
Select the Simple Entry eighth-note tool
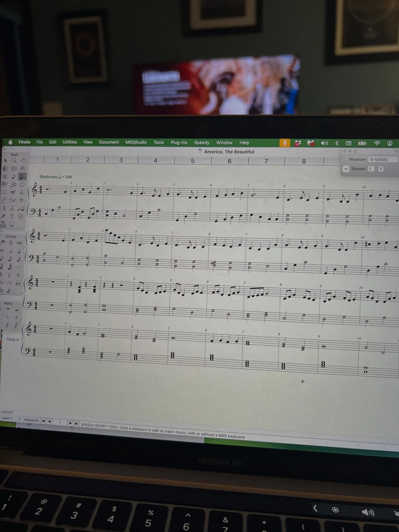(14, 177)
